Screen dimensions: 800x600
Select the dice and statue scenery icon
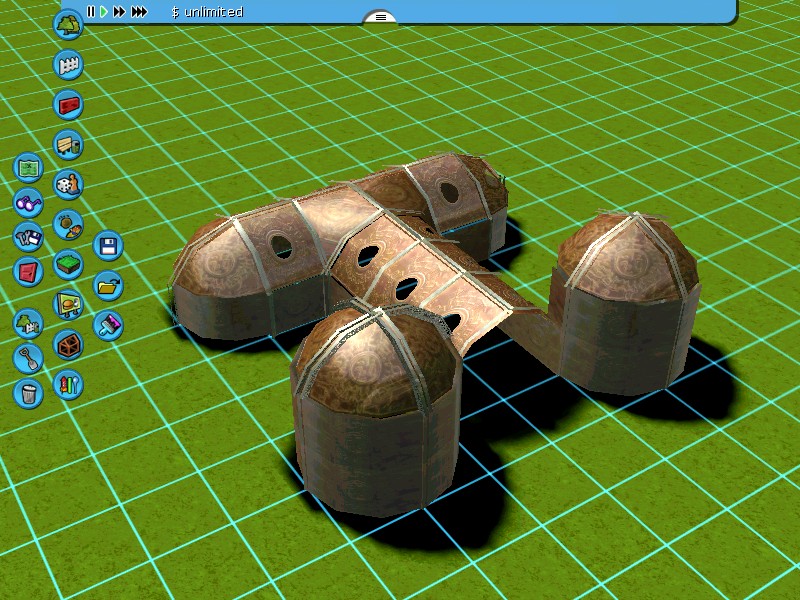68,185
